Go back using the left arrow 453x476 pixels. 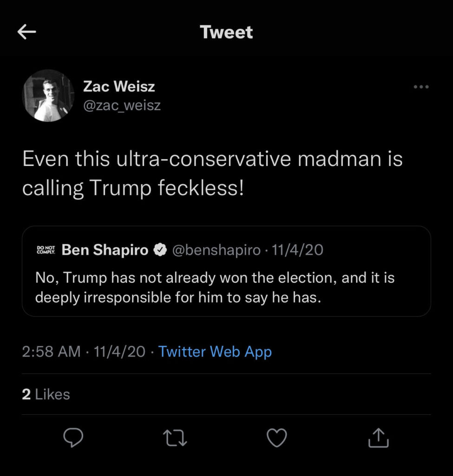point(27,32)
